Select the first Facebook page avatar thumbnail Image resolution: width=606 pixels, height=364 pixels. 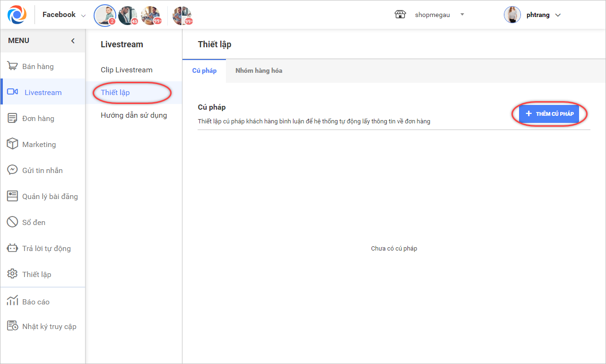click(x=104, y=15)
